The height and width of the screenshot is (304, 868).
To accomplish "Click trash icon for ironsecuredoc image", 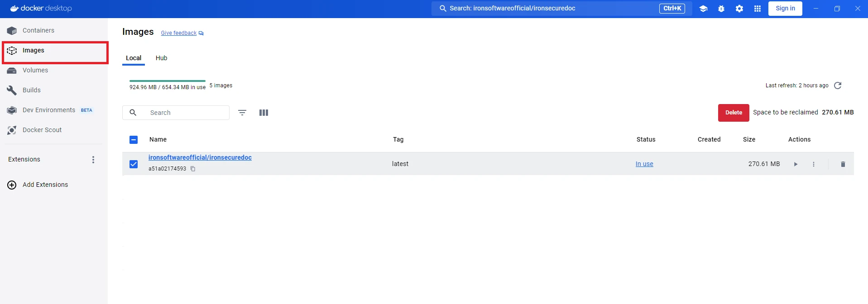I will click(843, 164).
